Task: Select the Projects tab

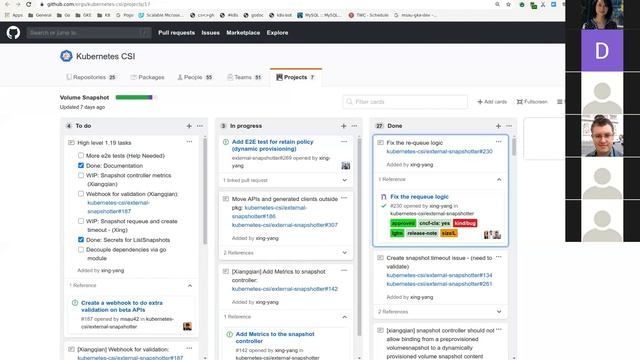Action: (x=296, y=77)
